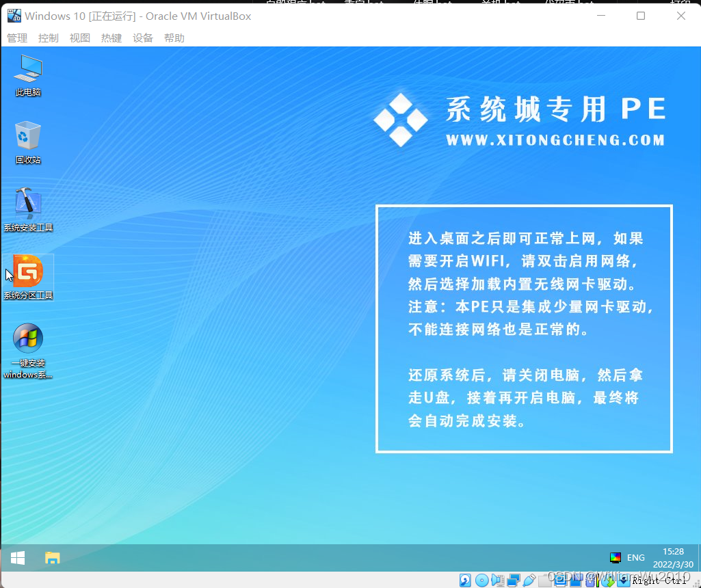Close the VirtualBox VM window

coord(681,16)
